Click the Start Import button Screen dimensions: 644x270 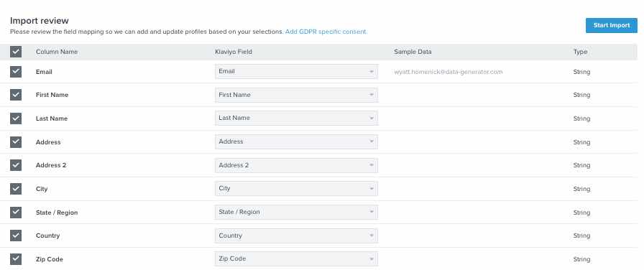click(x=611, y=25)
